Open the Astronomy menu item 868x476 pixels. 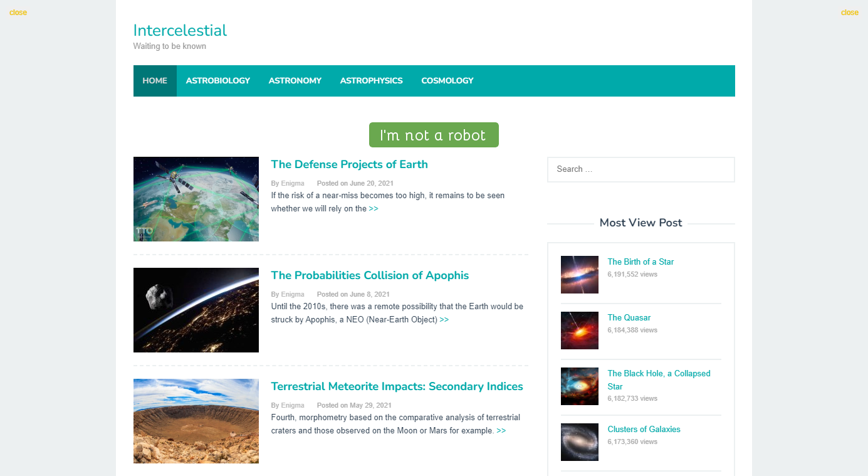pyautogui.click(x=295, y=81)
